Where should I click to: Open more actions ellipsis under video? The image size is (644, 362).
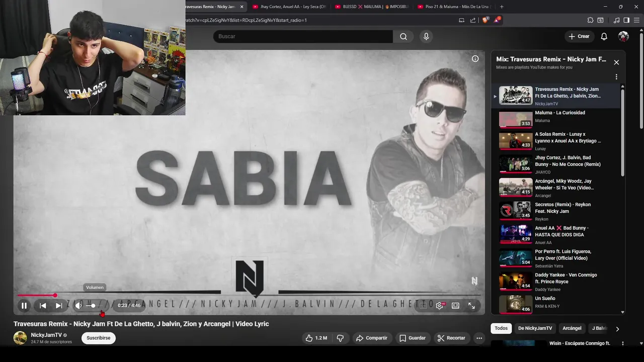[x=479, y=338]
